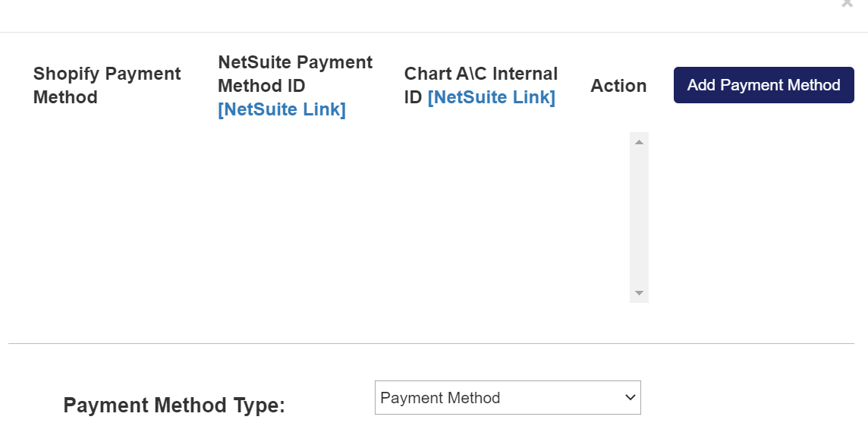Click the chevron arrow in the Payment Method combo box
Image resolution: width=868 pixels, height=445 pixels.
(x=629, y=398)
